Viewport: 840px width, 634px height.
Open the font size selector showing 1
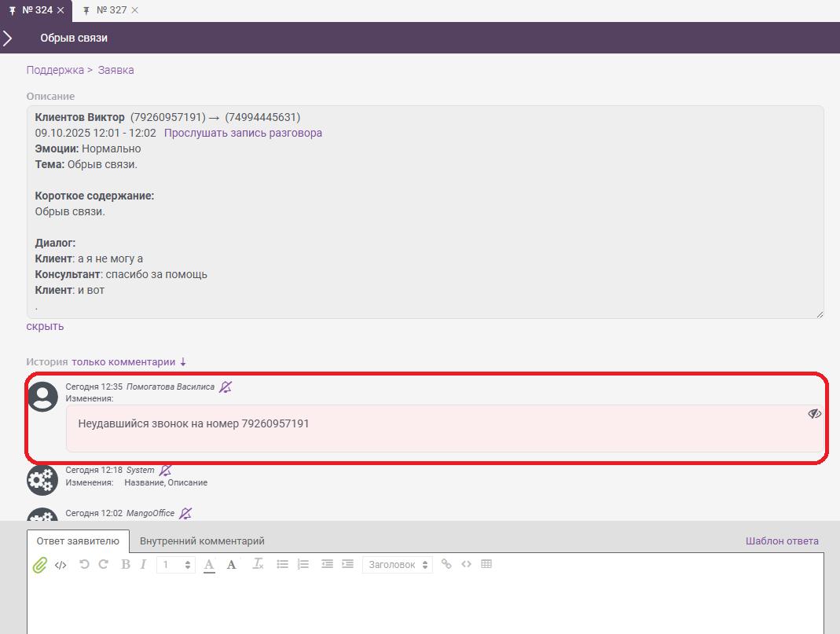pyautogui.click(x=175, y=565)
